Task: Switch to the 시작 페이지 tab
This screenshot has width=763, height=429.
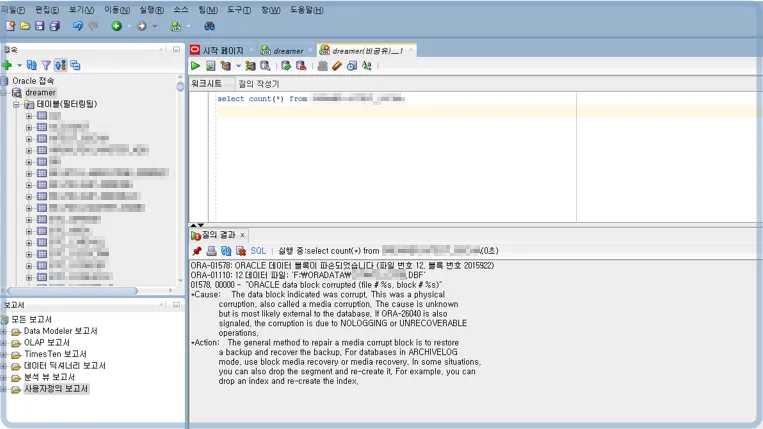Action: (x=222, y=51)
